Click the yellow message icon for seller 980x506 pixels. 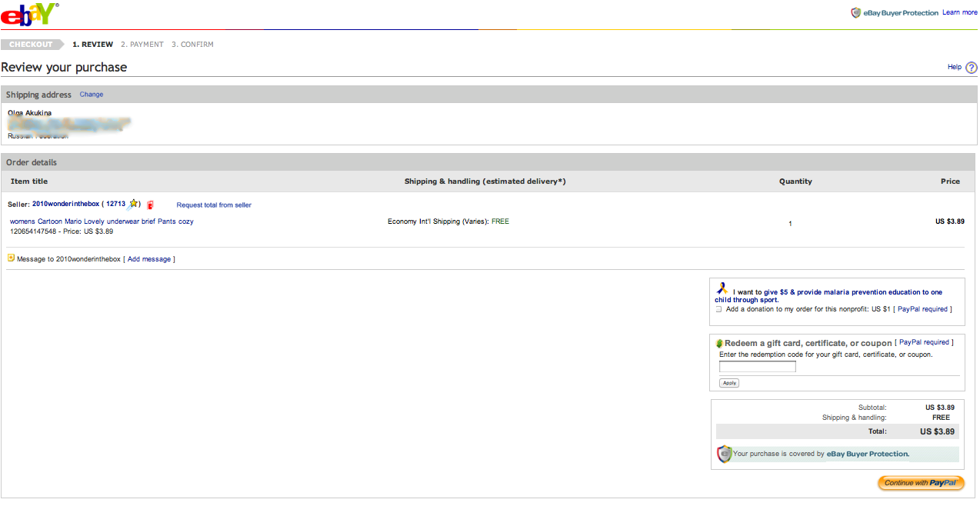pos(11,258)
